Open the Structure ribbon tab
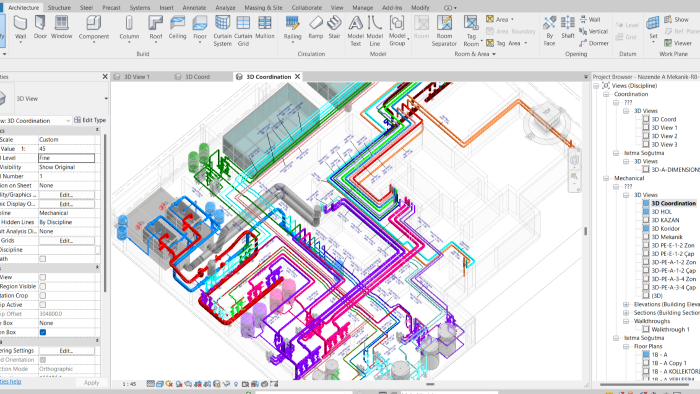Viewport: 700px width, 394px height. click(59, 8)
